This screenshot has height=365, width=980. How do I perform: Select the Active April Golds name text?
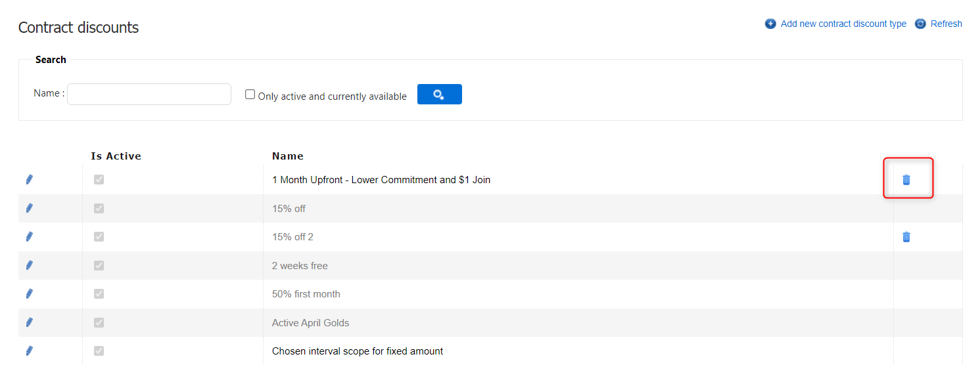[x=310, y=323]
